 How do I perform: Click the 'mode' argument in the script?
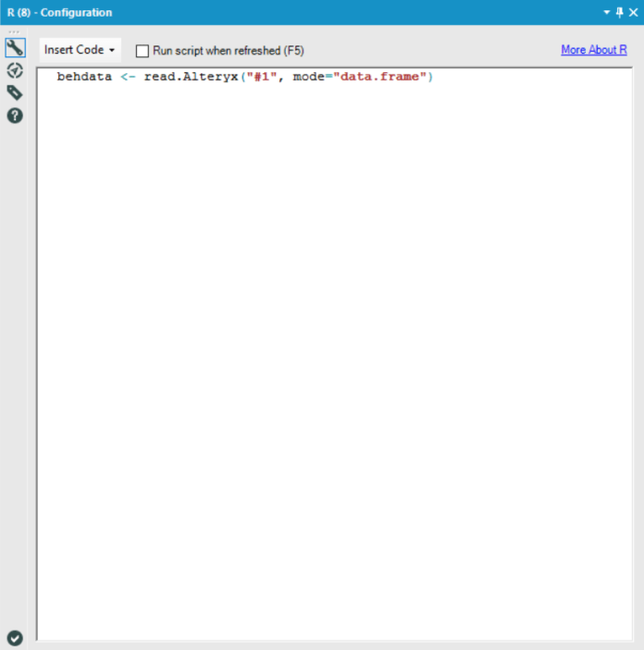tap(309, 77)
